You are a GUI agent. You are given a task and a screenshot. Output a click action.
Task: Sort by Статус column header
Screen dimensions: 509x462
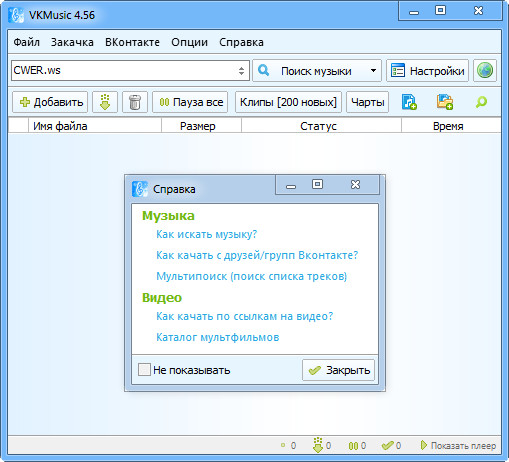coord(321,126)
